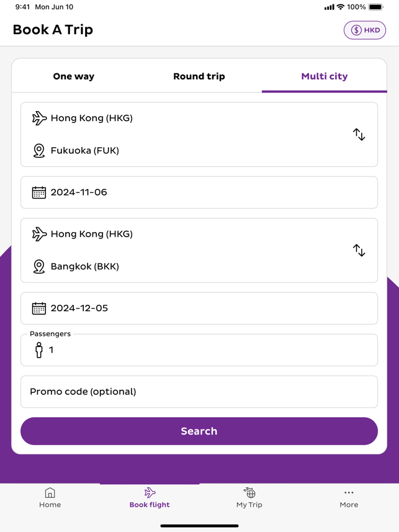399x532 pixels.
Task: Tap location pin next to Bangkok
Action: coord(39,267)
